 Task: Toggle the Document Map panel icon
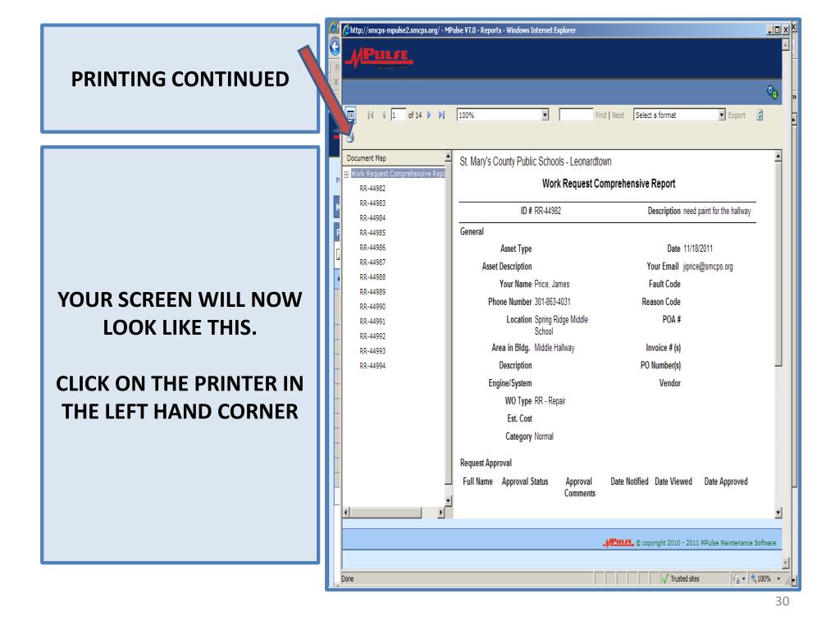(x=349, y=115)
